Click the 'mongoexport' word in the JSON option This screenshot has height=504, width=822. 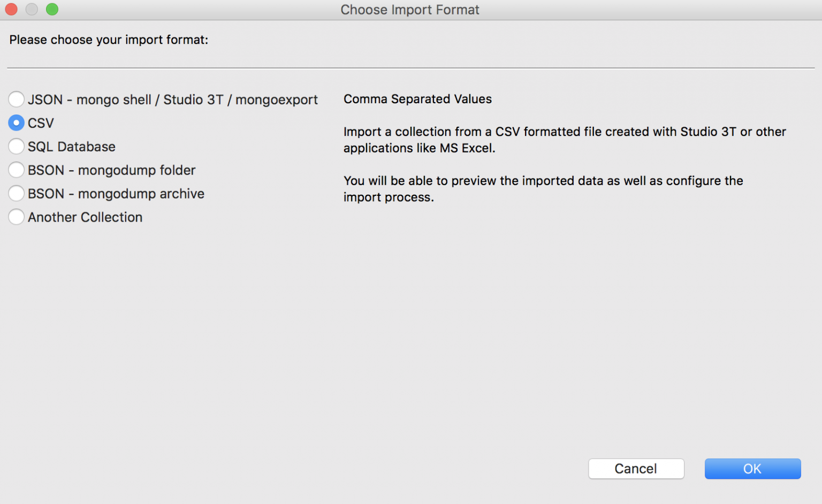coord(277,100)
